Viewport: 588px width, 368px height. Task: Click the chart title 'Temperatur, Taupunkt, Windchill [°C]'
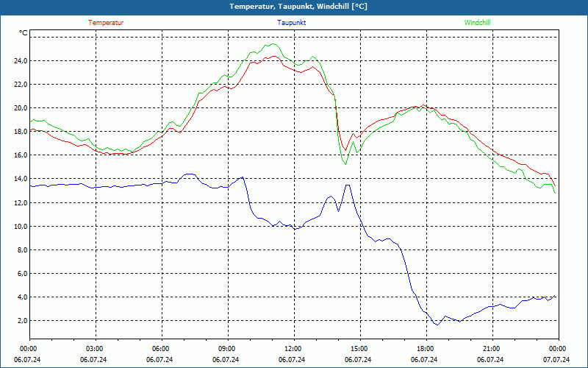point(298,7)
